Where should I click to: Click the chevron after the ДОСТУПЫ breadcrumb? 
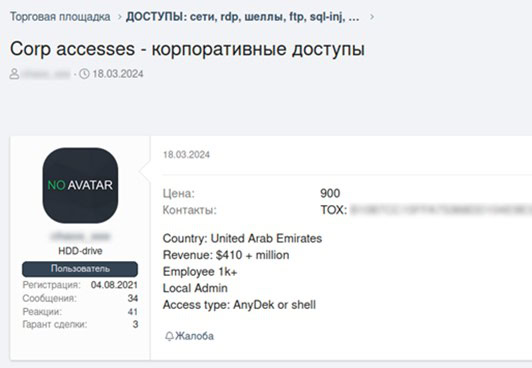point(372,17)
